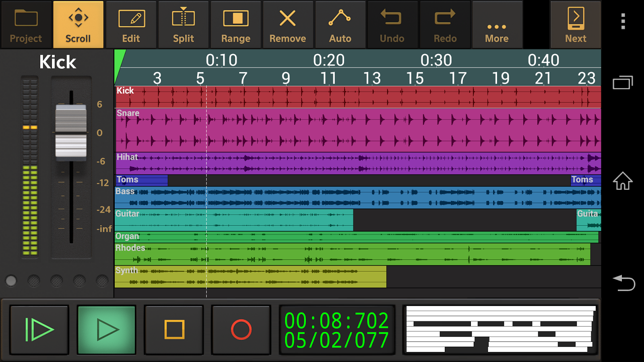The image size is (644, 362).
Task: Click the Remove tool
Action: [x=288, y=24]
